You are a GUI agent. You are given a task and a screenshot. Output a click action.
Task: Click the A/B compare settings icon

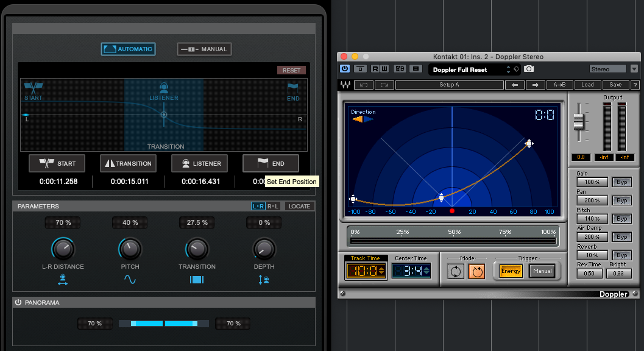click(x=400, y=69)
